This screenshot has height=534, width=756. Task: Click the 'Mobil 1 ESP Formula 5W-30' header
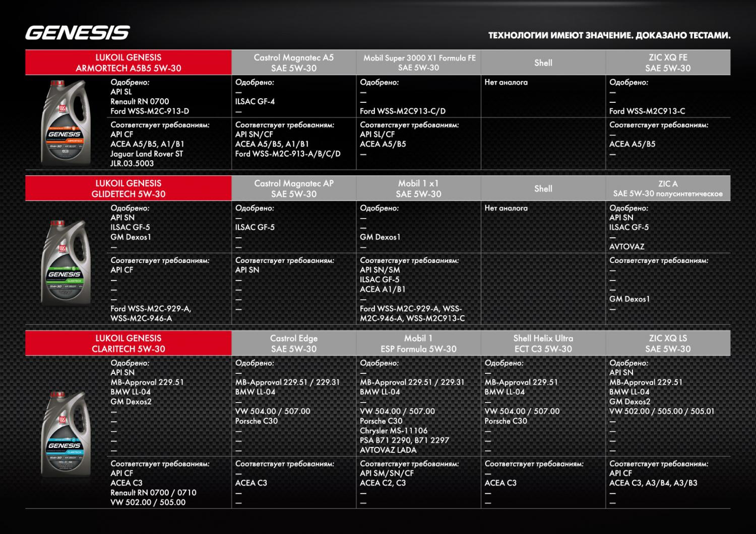tap(419, 344)
